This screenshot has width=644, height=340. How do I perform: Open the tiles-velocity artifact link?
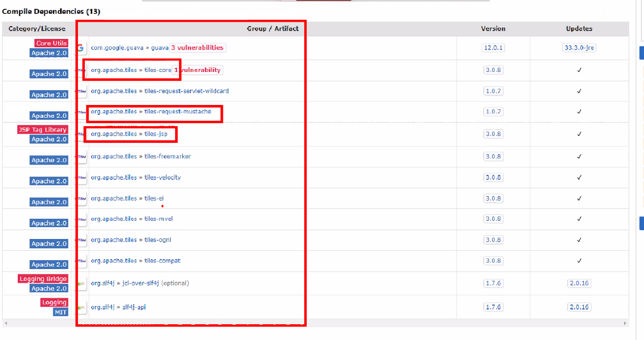click(163, 177)
